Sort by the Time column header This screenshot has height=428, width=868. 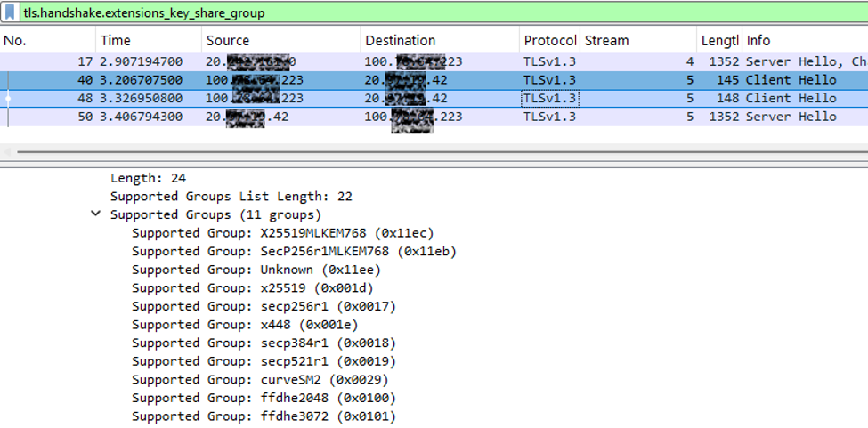point(149,40)
